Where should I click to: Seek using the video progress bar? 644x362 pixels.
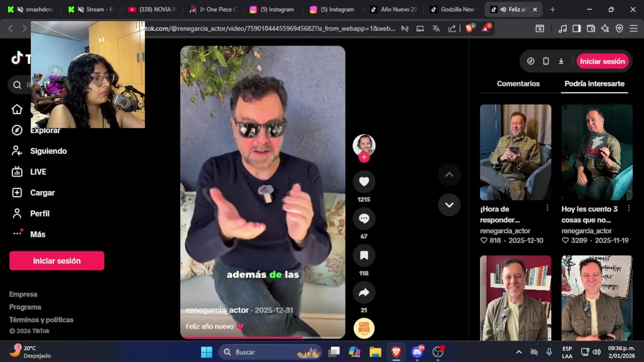coord(263,337)
